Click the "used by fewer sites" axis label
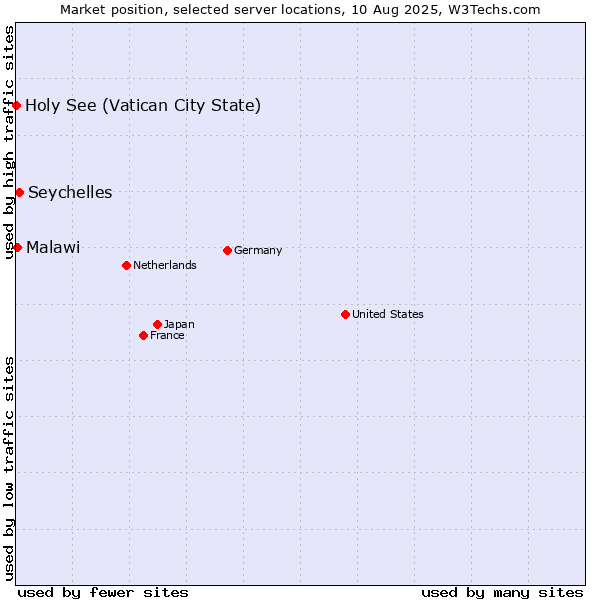The width and height of the screenshot is (600, 600). coord(103,593)
